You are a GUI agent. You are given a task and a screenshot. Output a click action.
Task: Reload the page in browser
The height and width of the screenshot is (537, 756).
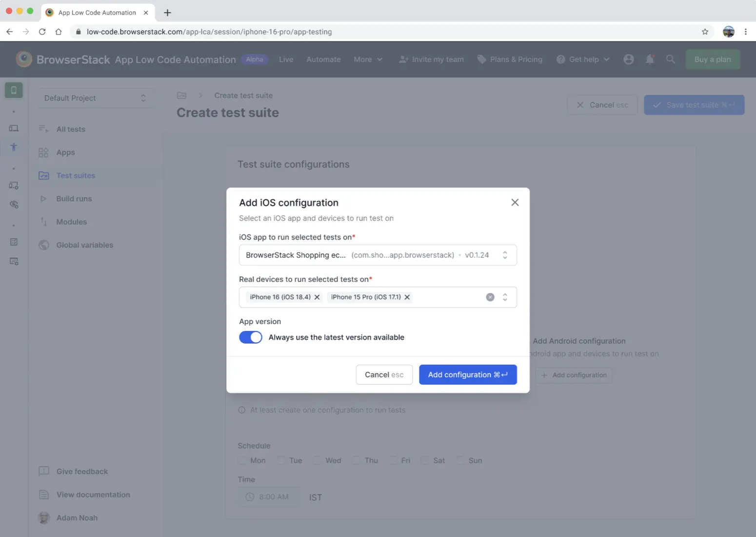[42, 32]
